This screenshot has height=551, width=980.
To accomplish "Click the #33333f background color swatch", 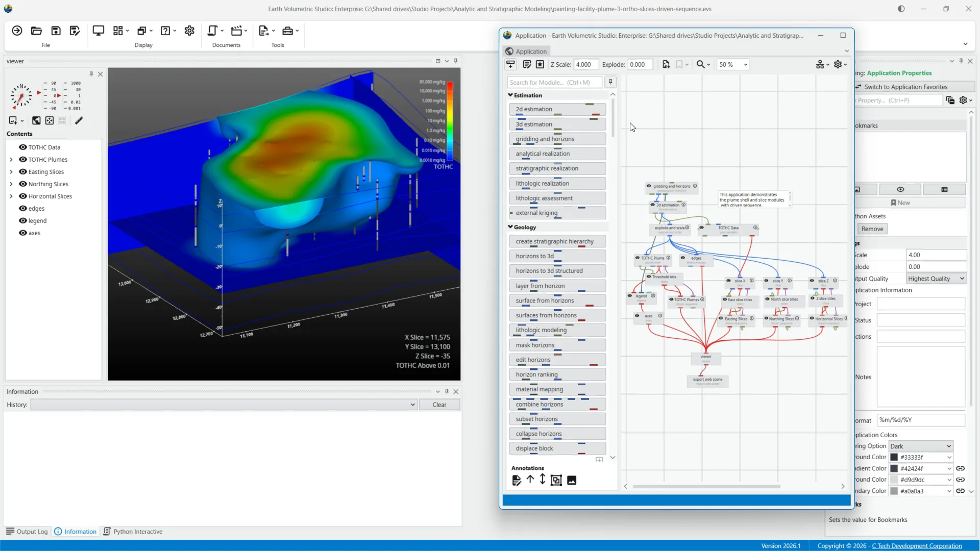I will 894,457.
